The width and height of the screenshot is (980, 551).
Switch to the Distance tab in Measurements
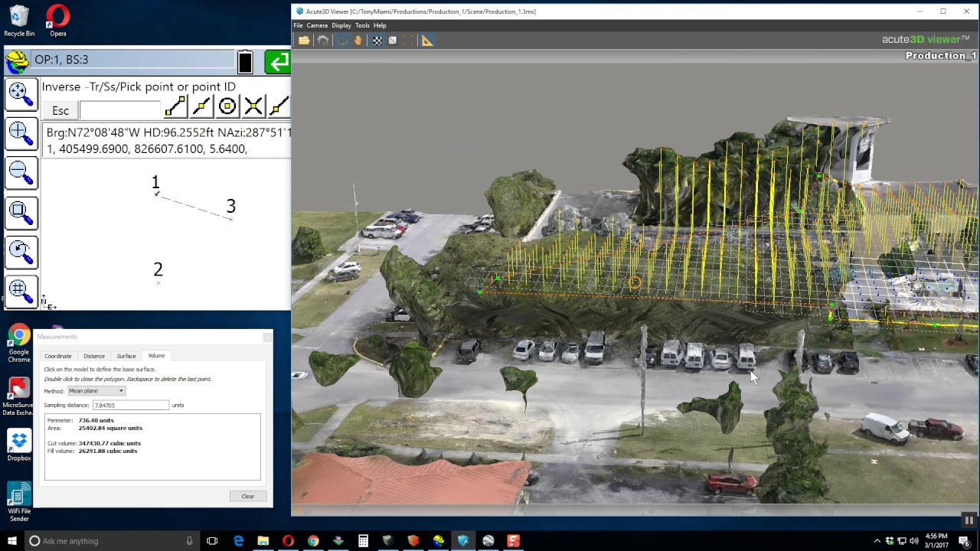point(94,356)
